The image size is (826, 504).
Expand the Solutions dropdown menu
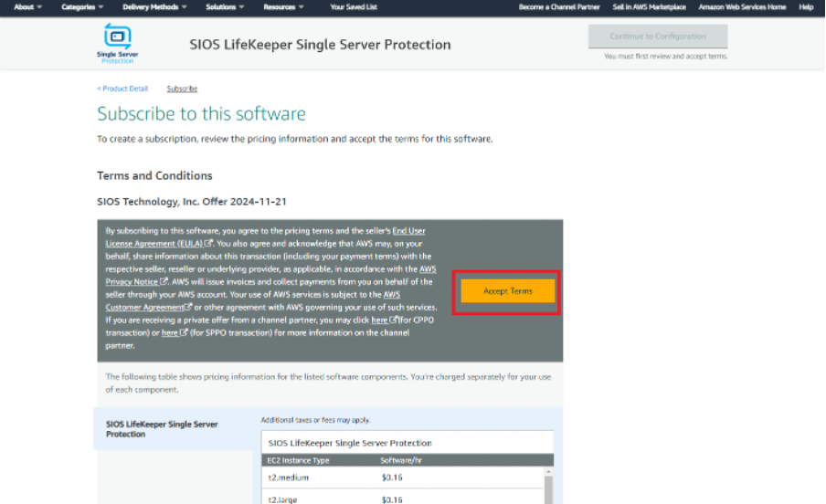click(x=225, y=6)
